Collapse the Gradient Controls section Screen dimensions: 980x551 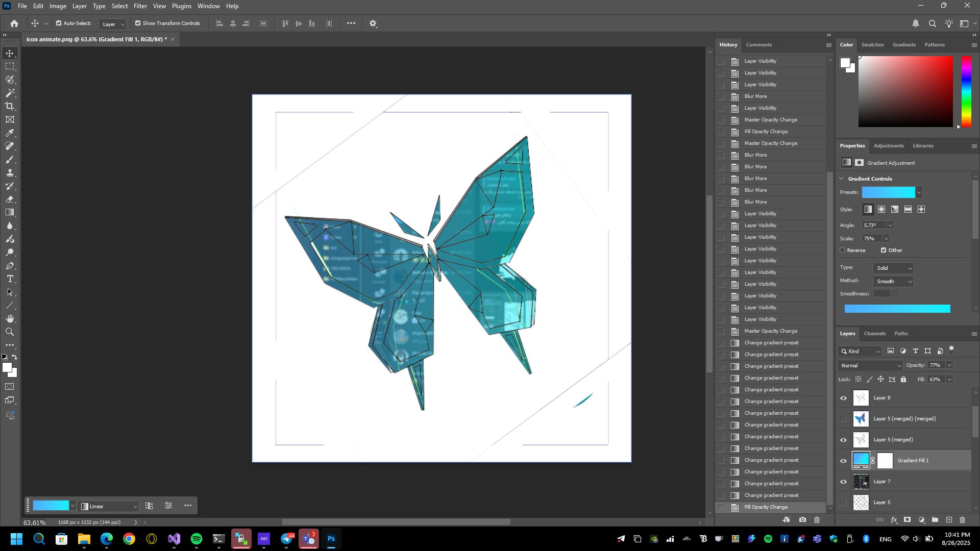pos(842,179)
